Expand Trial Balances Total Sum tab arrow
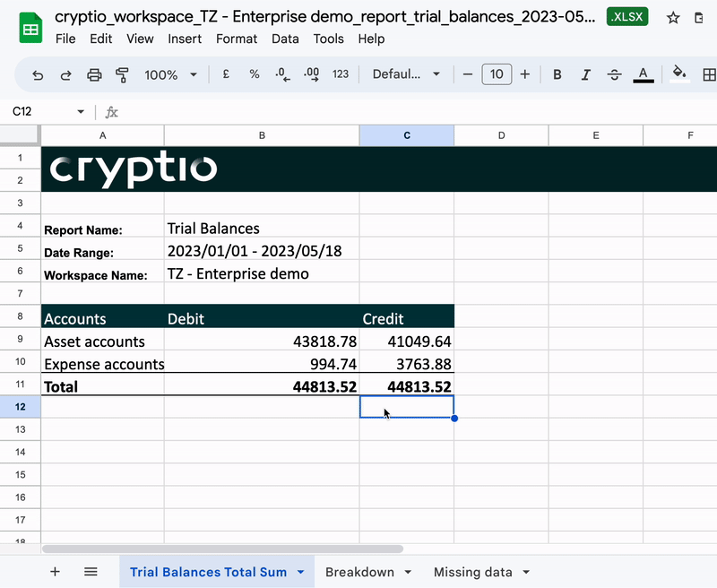 click(300, 572)
